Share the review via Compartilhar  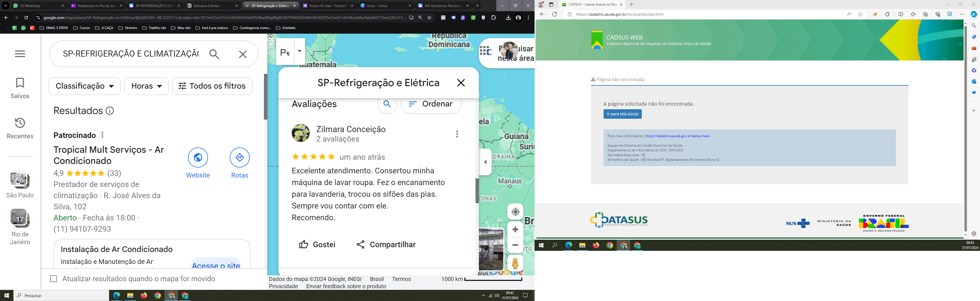pos(386,245)
